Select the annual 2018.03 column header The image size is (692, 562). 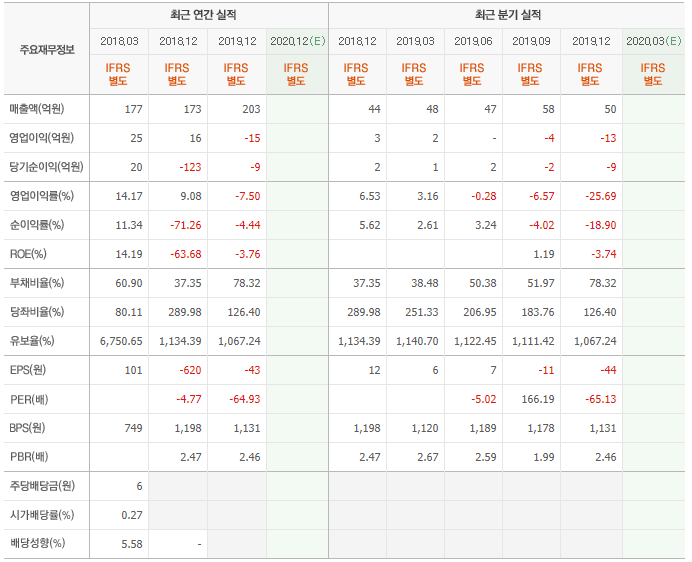119,41
